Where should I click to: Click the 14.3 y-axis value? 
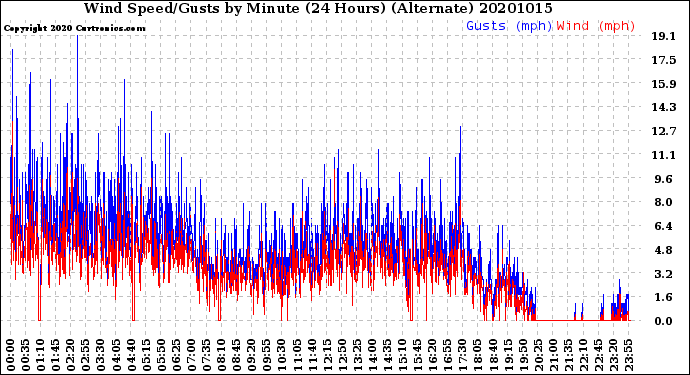(x=664, y=107)
